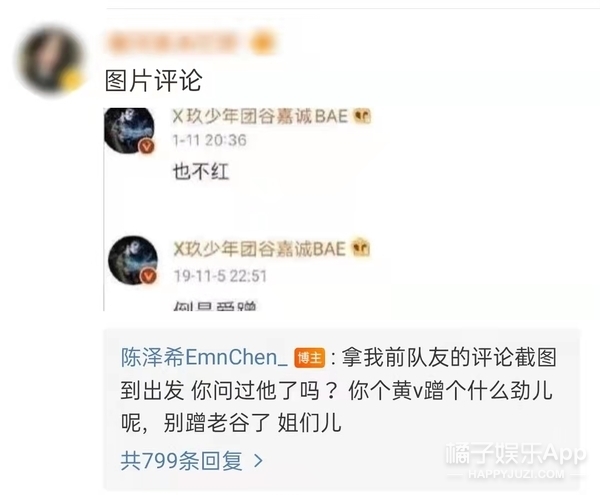Click the V verification badge on first avatar
The image size is (600, 495).
pyautogui.click(x=147, y=147)
